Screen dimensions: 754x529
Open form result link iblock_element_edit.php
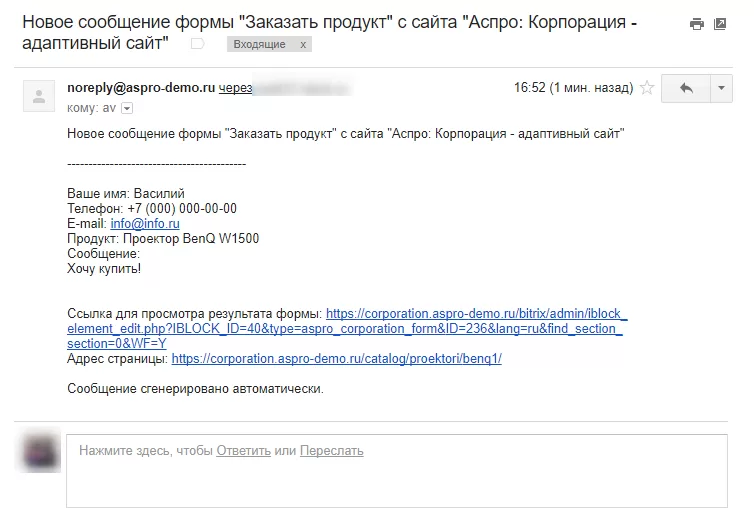point(347,328)
